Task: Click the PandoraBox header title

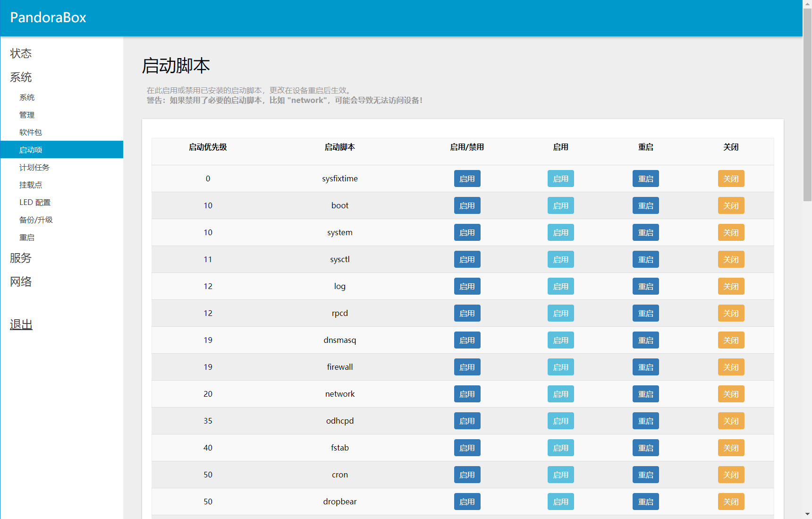Action: point(48,17)
